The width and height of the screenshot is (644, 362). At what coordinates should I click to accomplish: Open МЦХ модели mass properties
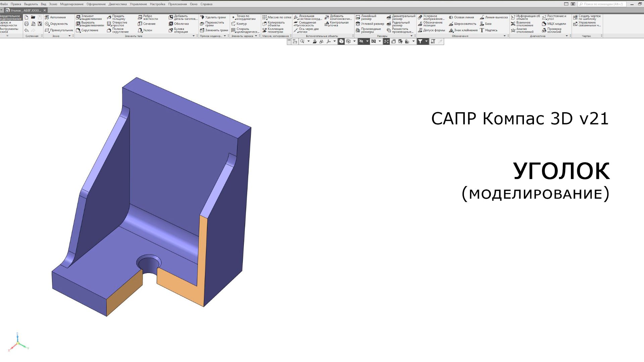point(554,24)
